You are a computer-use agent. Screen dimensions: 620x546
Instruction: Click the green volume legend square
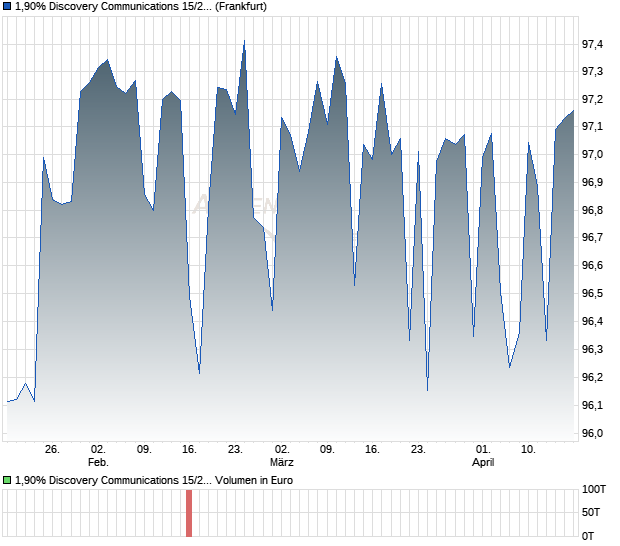coord(7,480)
